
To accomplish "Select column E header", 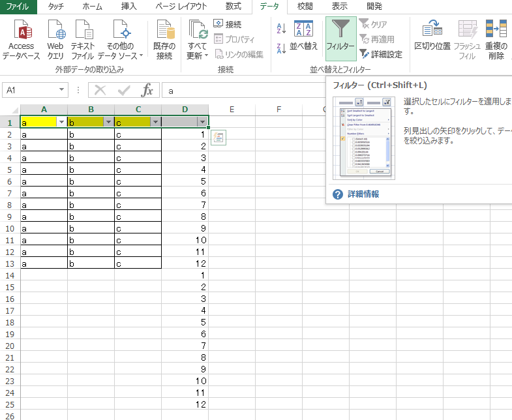I will [232, 109].
